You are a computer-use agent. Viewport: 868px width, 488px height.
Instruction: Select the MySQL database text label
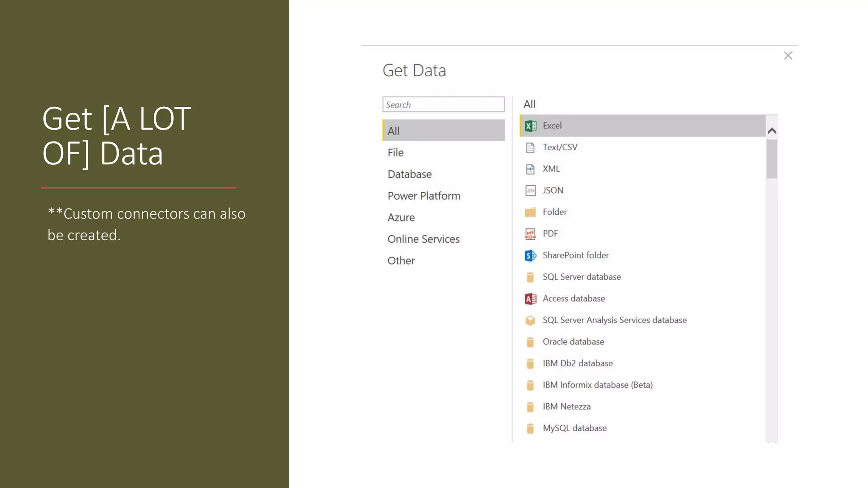click(575, 428)
